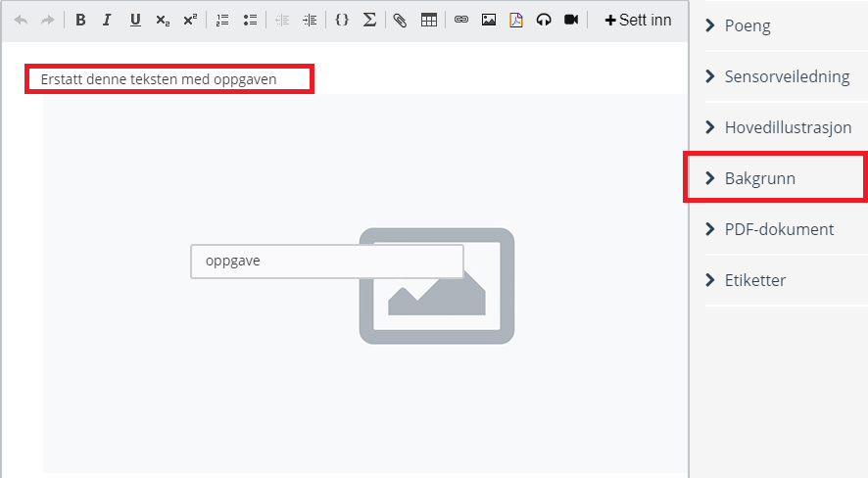Decrease the text indent
The height and width of the screenshot is (478, 868).
tap(282, 21)
